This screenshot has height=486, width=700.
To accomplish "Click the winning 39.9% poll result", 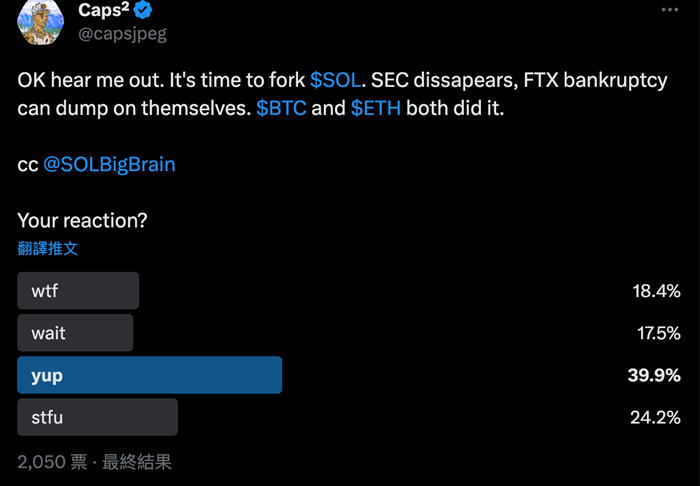I will click(x=655, y=375).
